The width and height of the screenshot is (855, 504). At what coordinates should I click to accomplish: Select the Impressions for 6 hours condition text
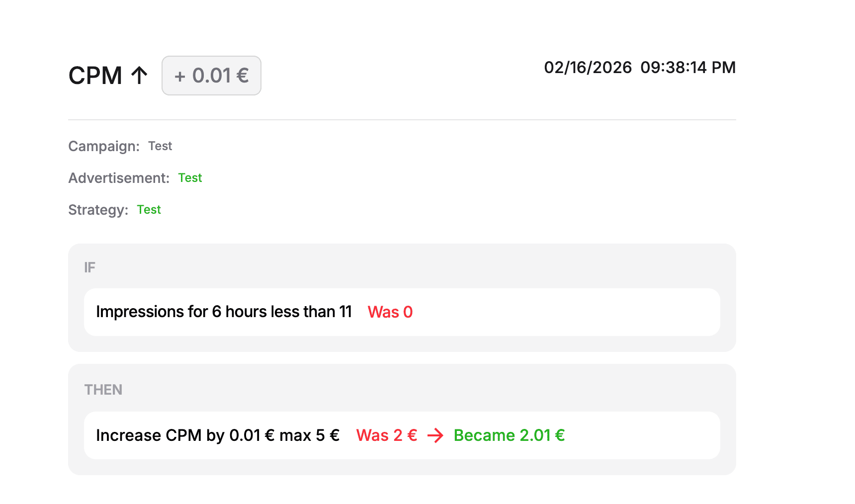224,312
